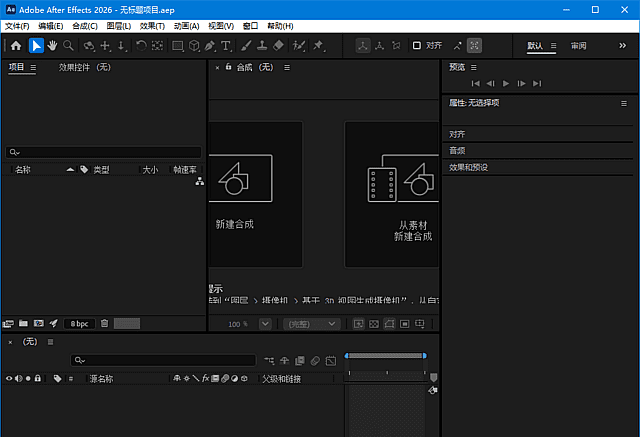Image resolution: width=640 pixels, height=437 pixels.
Task: Toggle mask and shape path visibility
Action: 389,324
